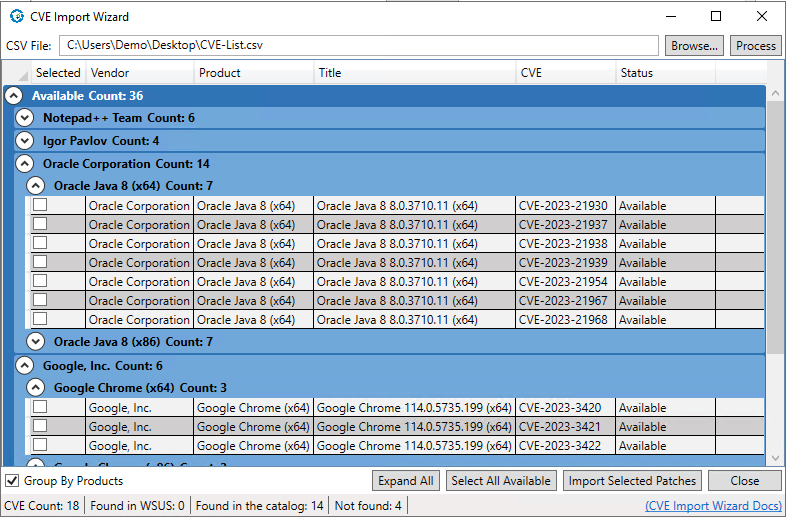The image size is (787, 518).
Task: Collapse the Google, Inc. group
Action: pyautogui.click(x=25, y=366)
